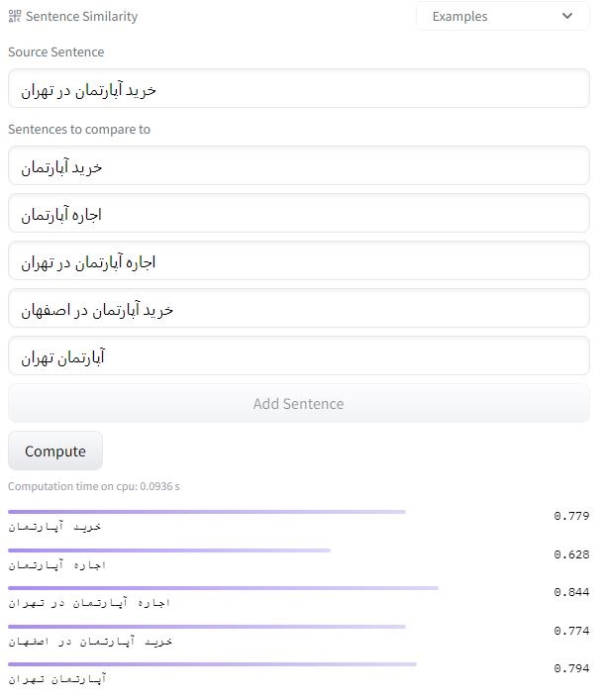Select the last result bar 0.794
604x700 pixels.
[x=212, y=664]
